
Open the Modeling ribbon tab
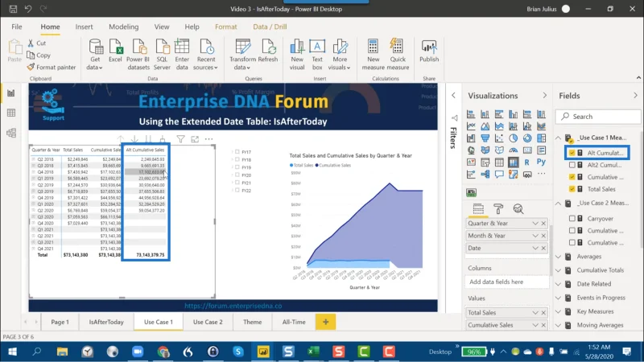click(x=124, y=27)
